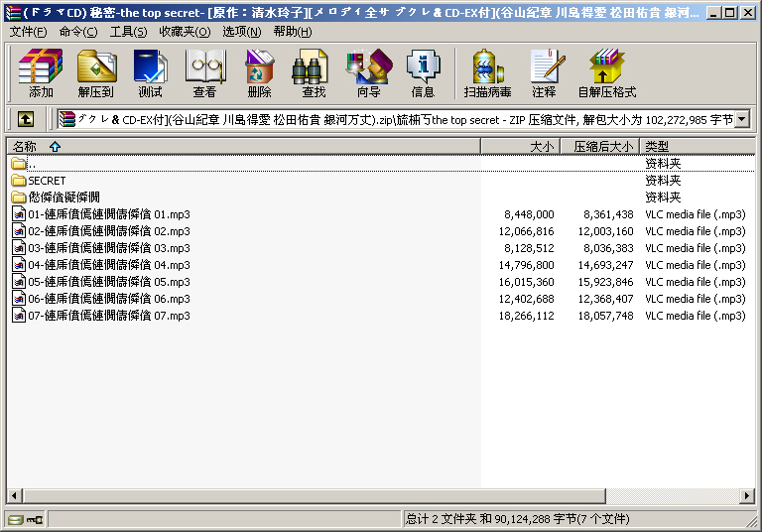Select the file name ending in 01.mp3
Image resolution: width=762 pixels, height=532 pixels.
109,214
